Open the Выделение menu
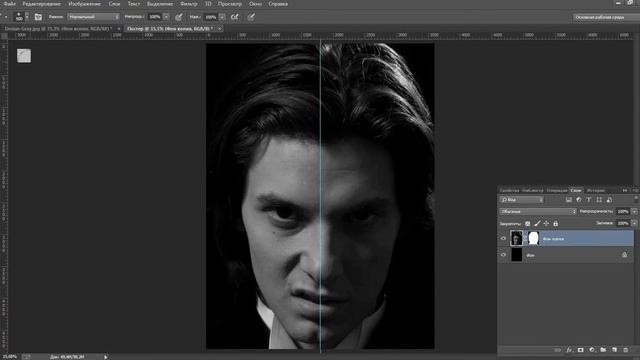The image size is (640, 360). point(160,4)
